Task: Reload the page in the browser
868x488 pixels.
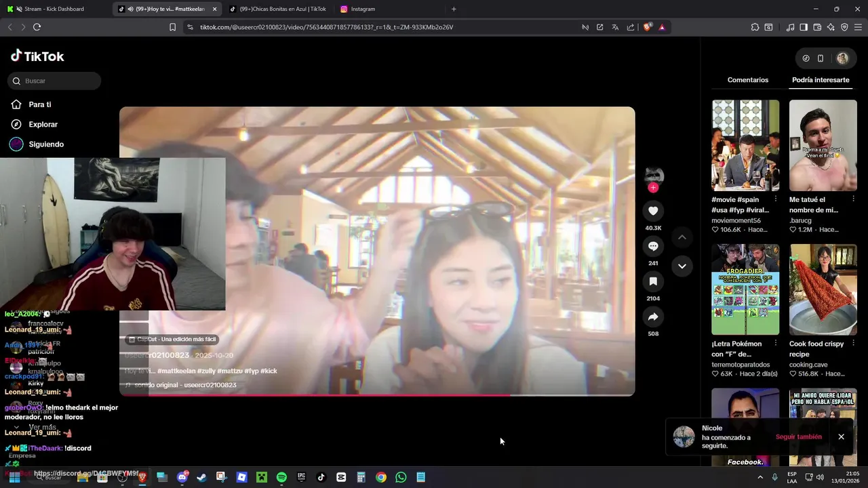Action: [37, 27]
